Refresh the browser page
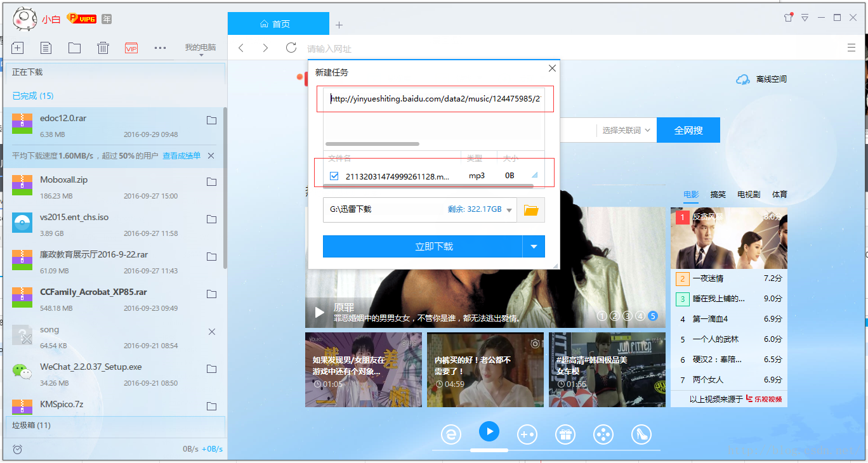 tap(291, 48)
